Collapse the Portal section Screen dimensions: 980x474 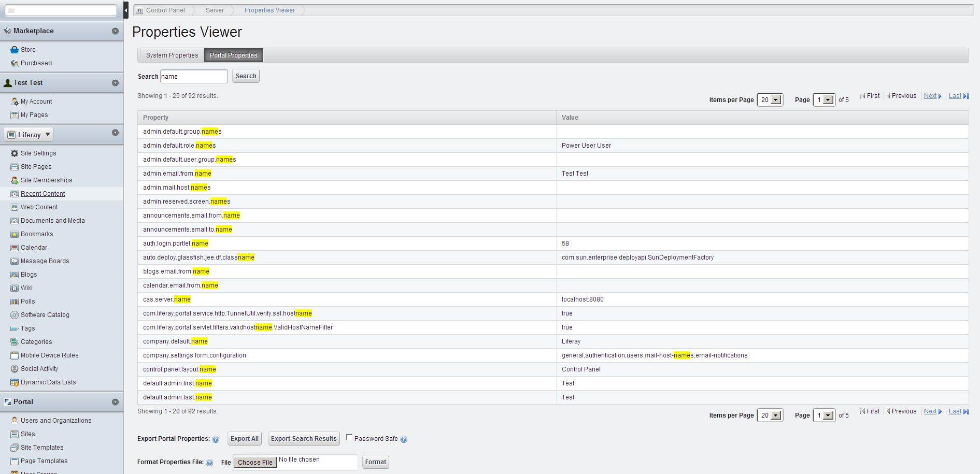click(115, 402)
